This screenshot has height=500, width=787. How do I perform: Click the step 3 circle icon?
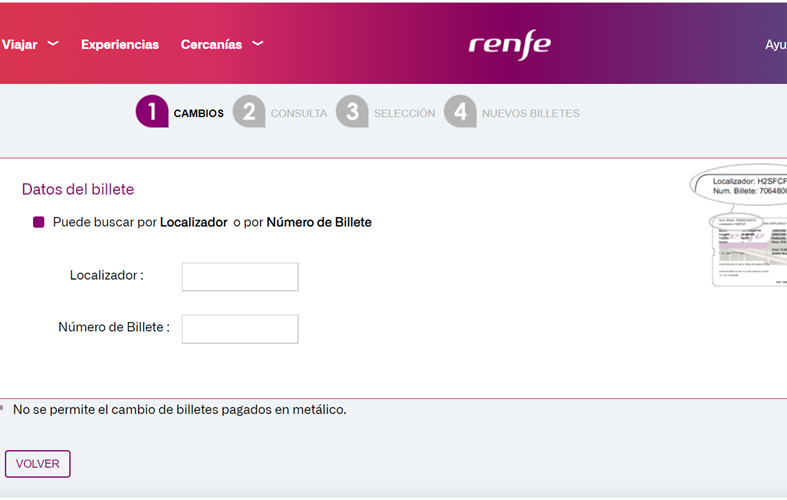(x=352, y=112)
